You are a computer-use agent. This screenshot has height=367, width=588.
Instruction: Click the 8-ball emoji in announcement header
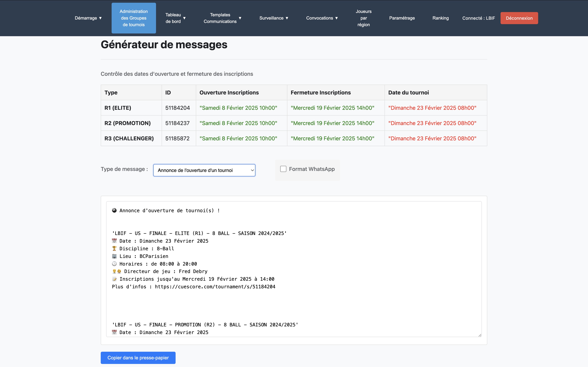(114, 211)
